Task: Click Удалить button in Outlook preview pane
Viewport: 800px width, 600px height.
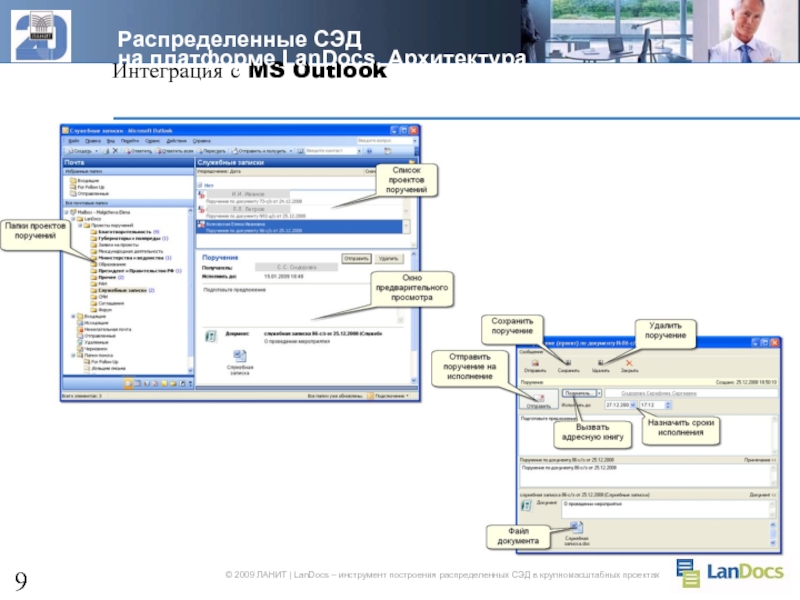Action: click(x=389, y=259)
